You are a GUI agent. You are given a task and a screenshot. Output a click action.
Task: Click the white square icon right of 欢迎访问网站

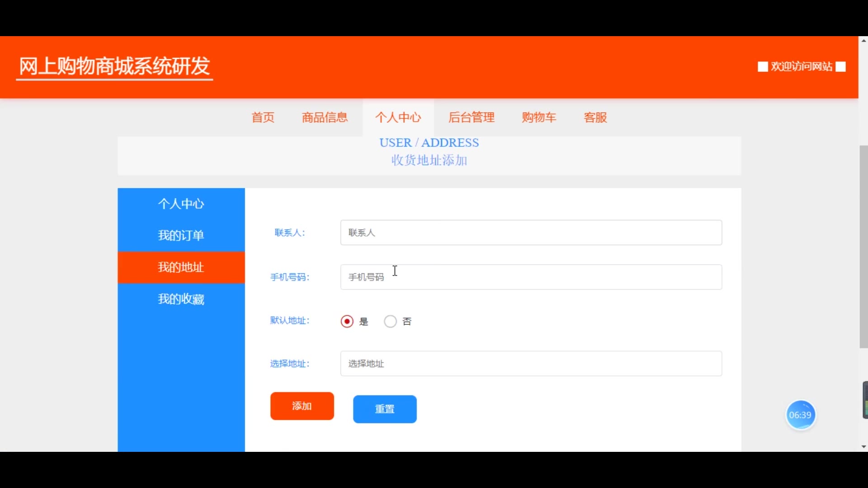click(x=840, y=67)
